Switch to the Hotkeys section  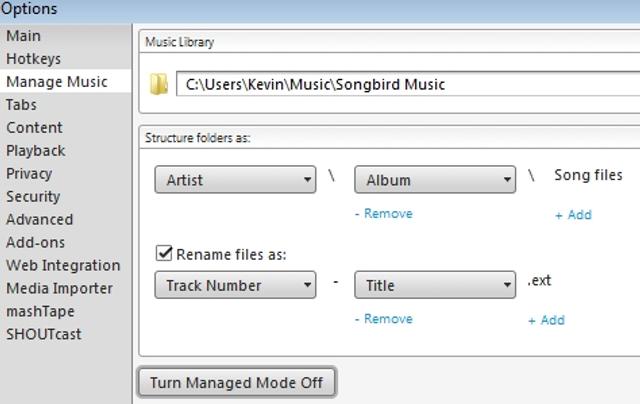click(33, 59)
